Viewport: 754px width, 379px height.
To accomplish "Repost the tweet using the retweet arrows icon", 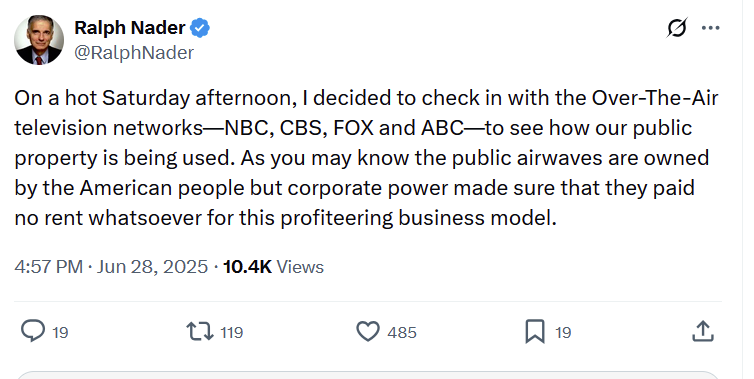I will [200, 332].
